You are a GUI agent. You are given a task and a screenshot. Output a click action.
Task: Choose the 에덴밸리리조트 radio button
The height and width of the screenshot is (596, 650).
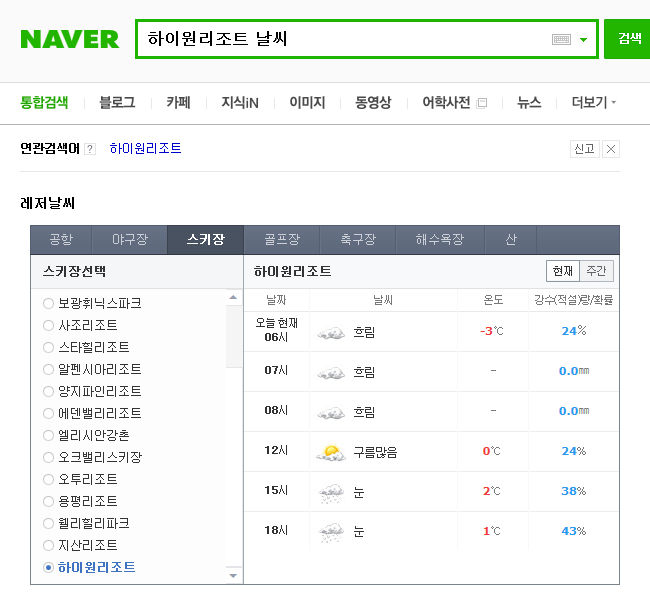click(49, 414)
